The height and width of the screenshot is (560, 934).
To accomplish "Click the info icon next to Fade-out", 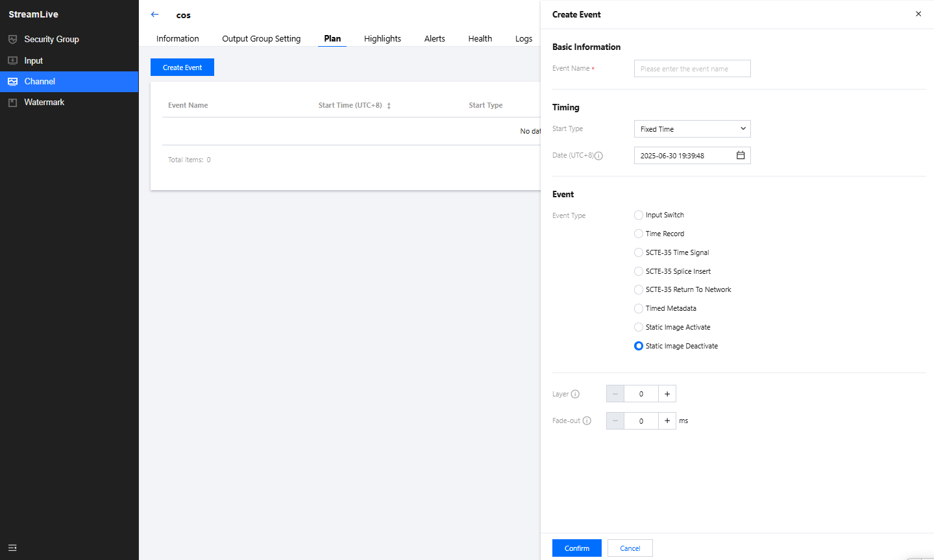I will [x=587, y=420].
